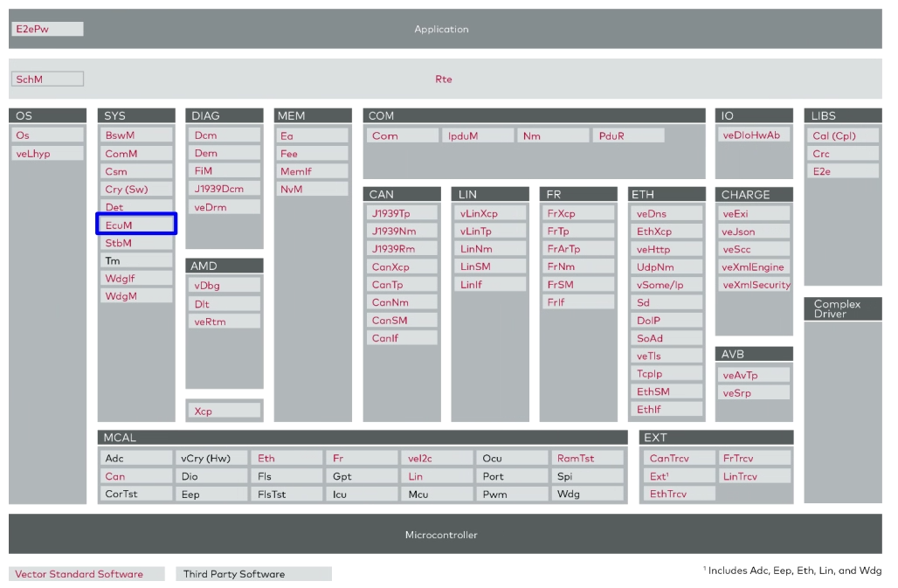The image size is (898, 588).
Task: Choose J1939Tp in the CAN column
Action: click(x=402, y=213)
